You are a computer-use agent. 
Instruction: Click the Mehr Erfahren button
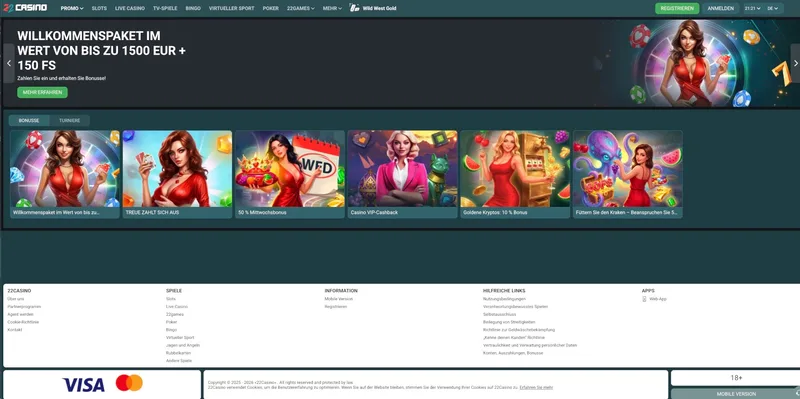coord(42,92)
